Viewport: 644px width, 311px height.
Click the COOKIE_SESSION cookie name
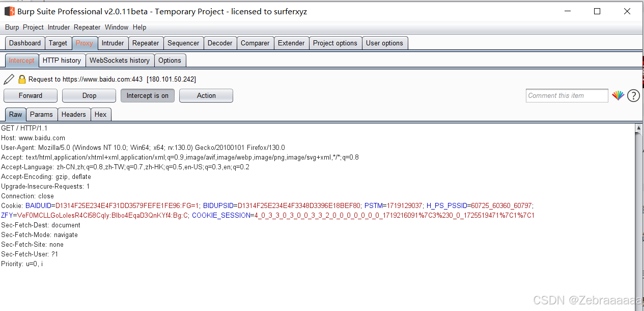(221, 215)
